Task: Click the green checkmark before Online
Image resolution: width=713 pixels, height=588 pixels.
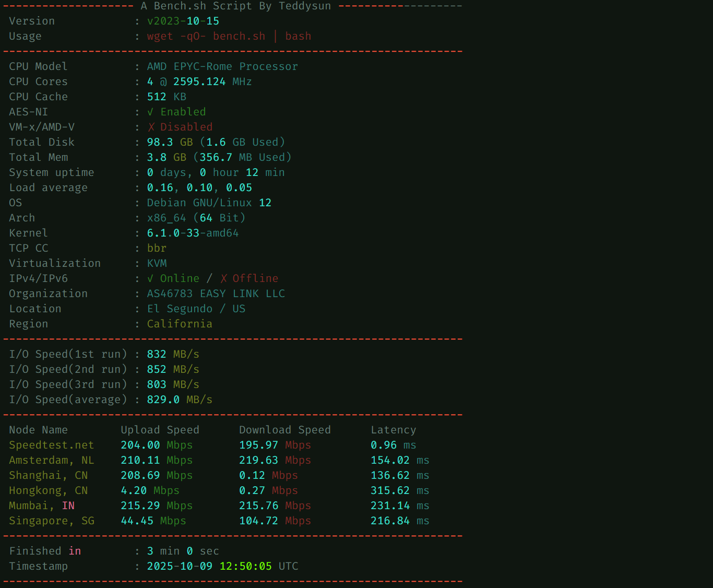Action: pos(150,279)
